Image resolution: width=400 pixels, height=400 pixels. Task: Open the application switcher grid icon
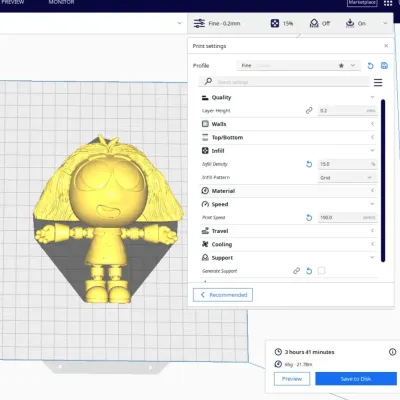388,3
